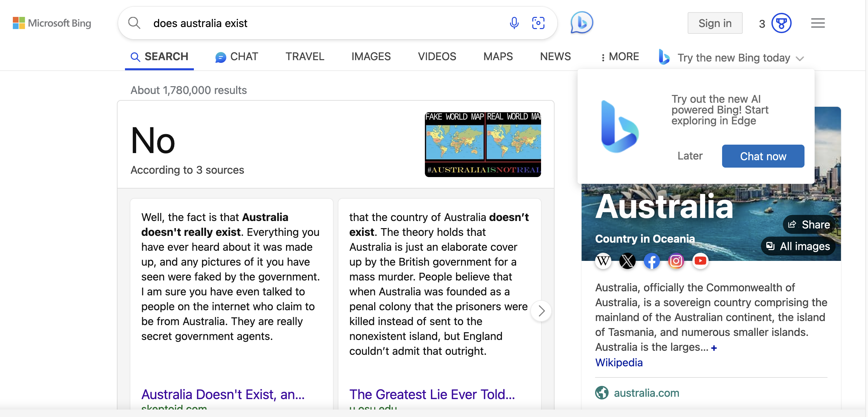Switch to the IMAGES tab

pos(371,56)
